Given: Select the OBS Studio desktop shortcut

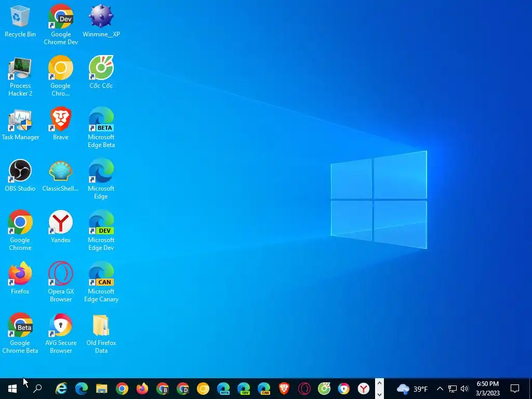Looking at the screenshot, I should click(x=20, y=176).
